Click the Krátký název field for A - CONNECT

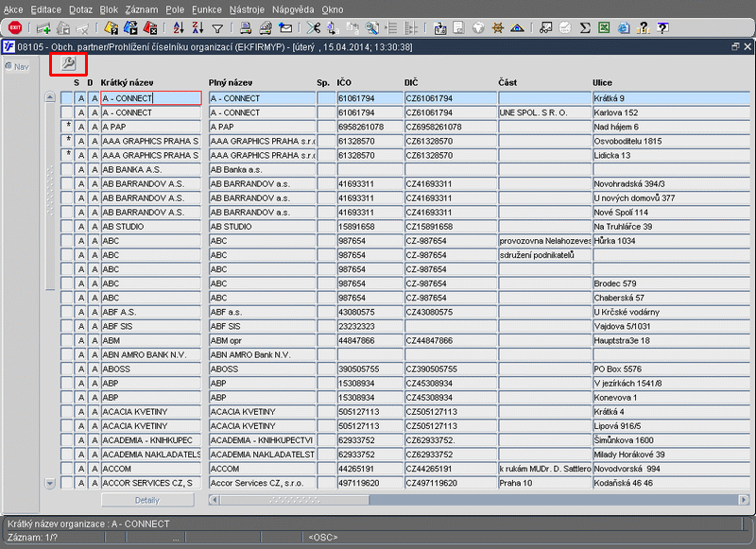pyautogui.click(x=150, y=98)
